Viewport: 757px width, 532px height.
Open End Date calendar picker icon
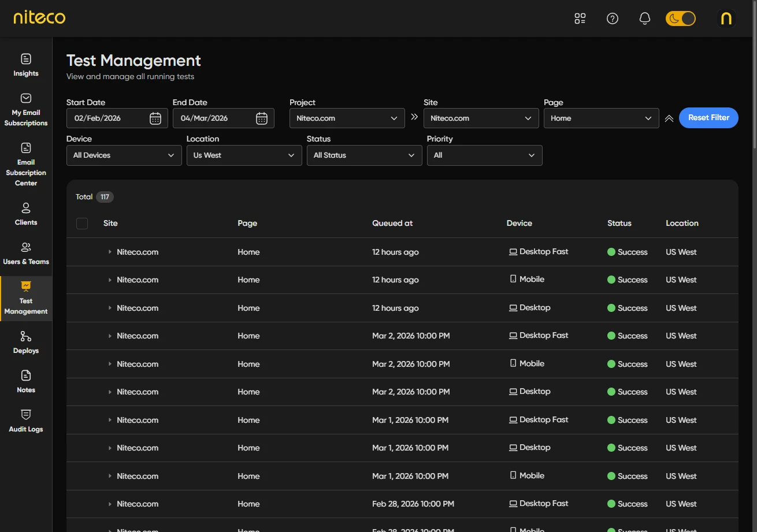262,118
